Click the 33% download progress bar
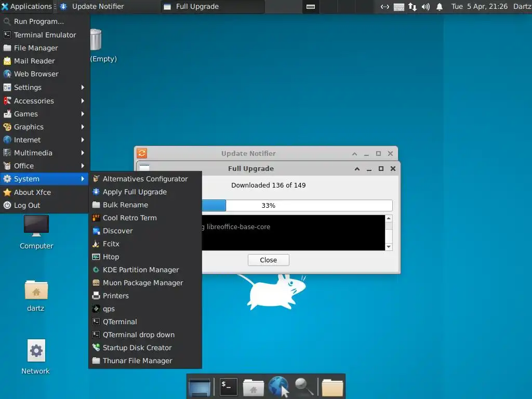 [x=297, y=205]
